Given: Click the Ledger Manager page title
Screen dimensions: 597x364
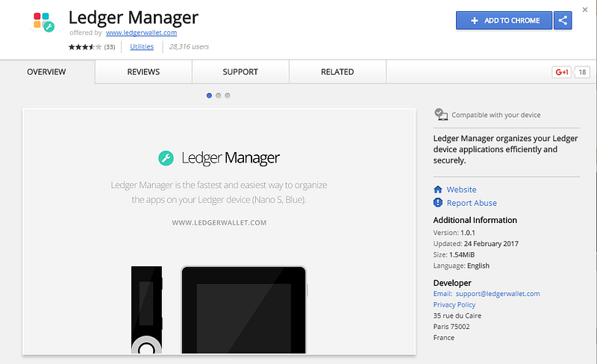Looking at the screenshot, I should click(134, 17).
